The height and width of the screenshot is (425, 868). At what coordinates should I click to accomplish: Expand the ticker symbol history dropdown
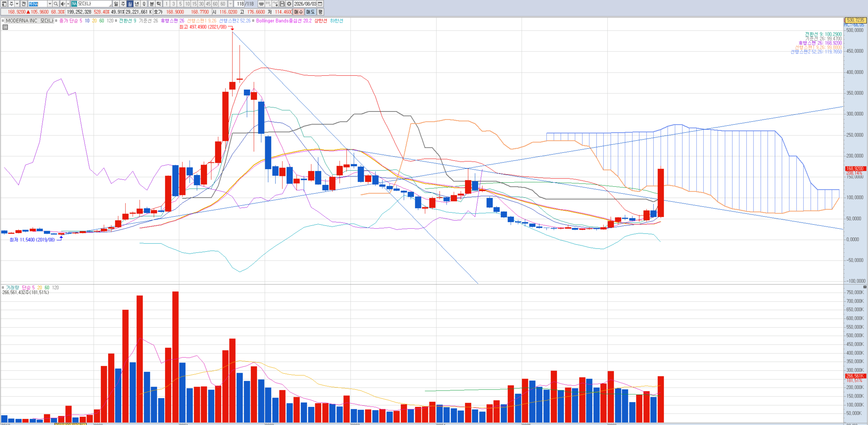[50, 4]
